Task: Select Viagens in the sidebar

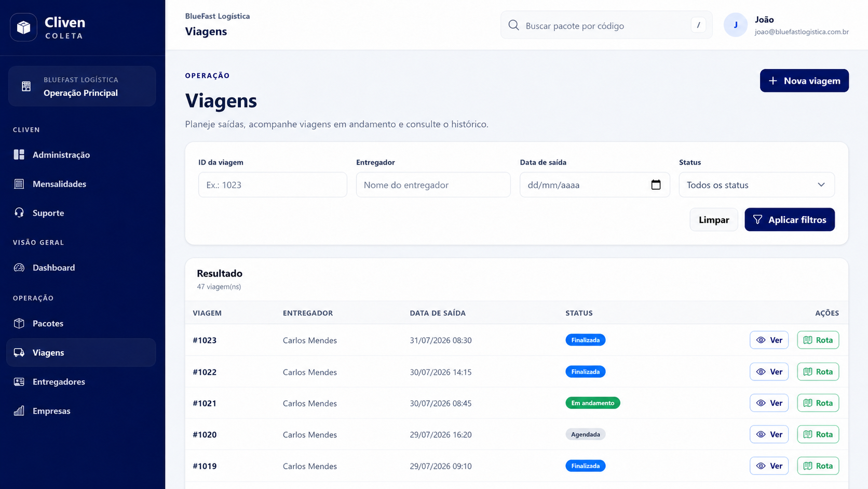Action: 81,352
